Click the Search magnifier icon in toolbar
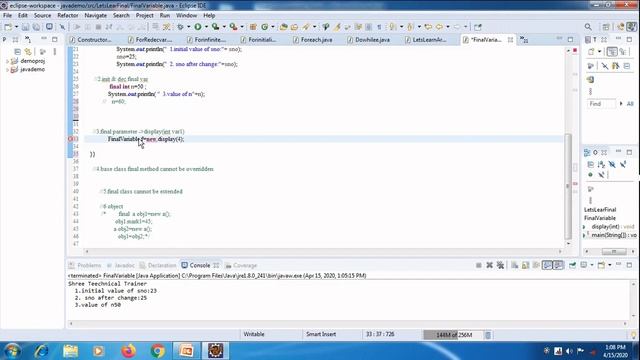 coord(588,27)
